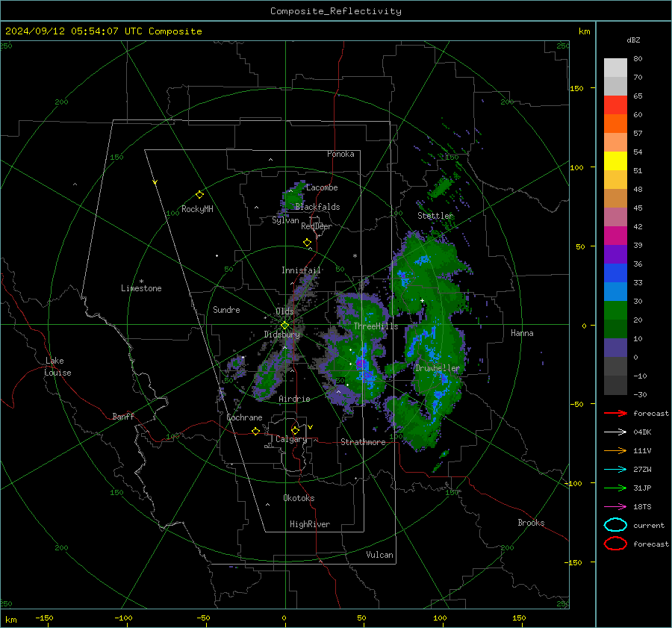Click the Calgary city label
Viewport: 672px width, 628px height.
pyautogui.click(x=291, y=439)
